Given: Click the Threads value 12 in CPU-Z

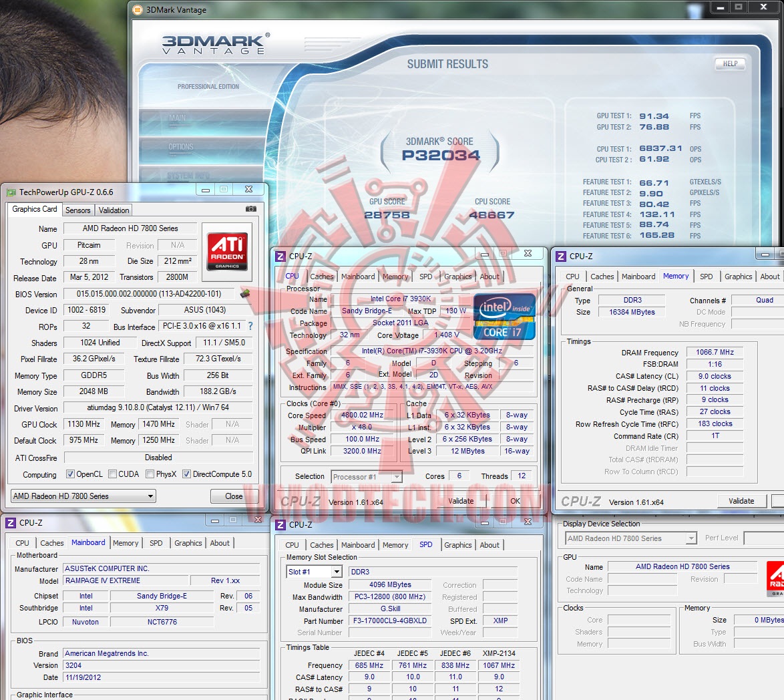Looking at the screenshot, I should [x=522, y=476].
